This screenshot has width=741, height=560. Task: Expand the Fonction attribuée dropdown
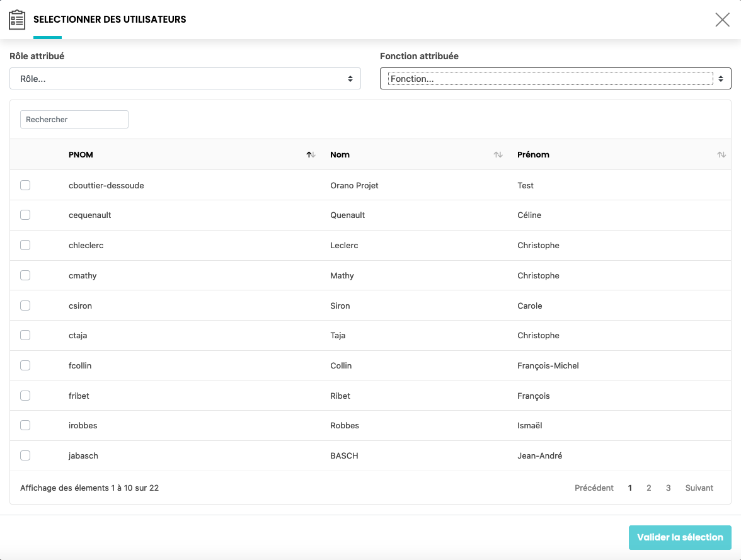click(555, 79)
